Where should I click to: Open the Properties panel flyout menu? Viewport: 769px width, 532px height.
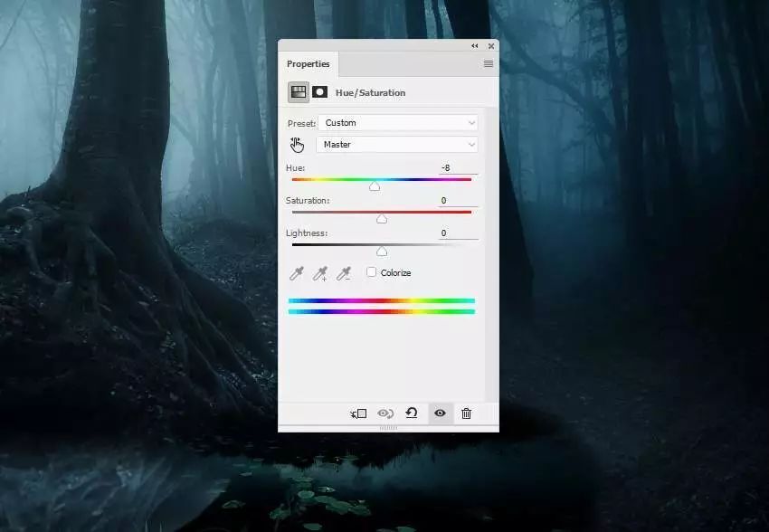coord(489,63)
